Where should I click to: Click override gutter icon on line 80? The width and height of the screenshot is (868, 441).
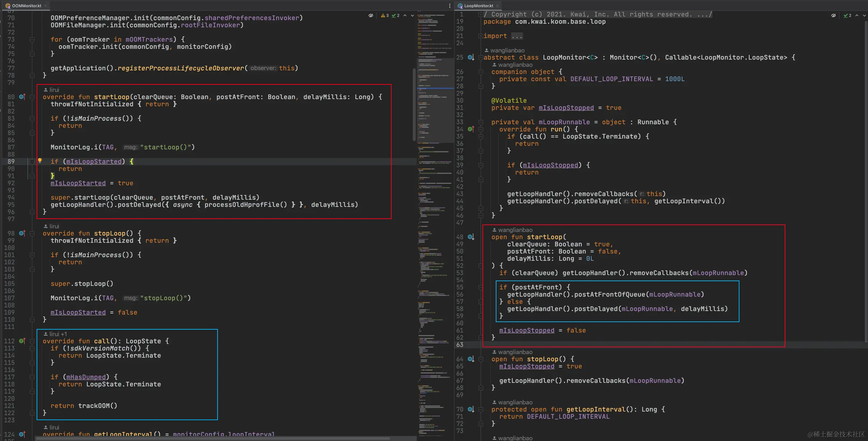[22, 97]
